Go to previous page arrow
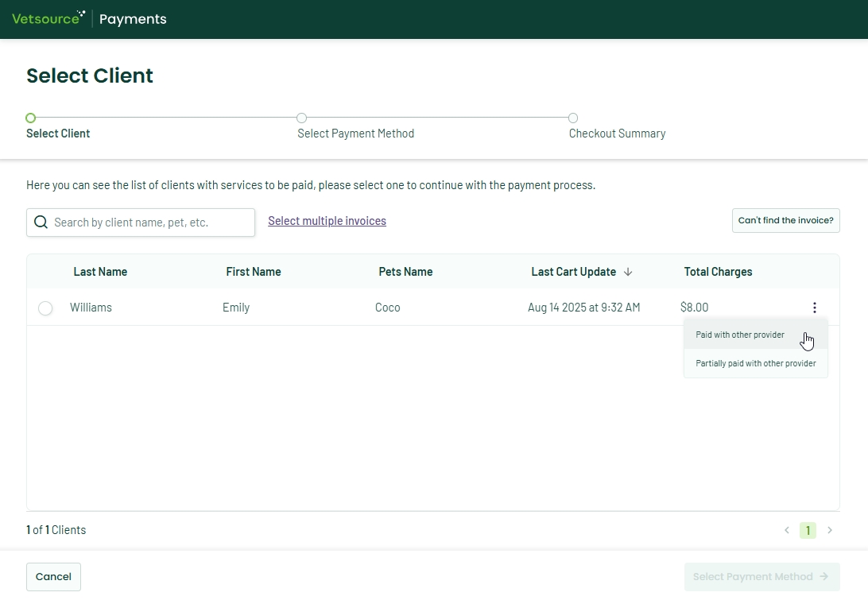This screenshot has height=600, width=868. [787, 530]
